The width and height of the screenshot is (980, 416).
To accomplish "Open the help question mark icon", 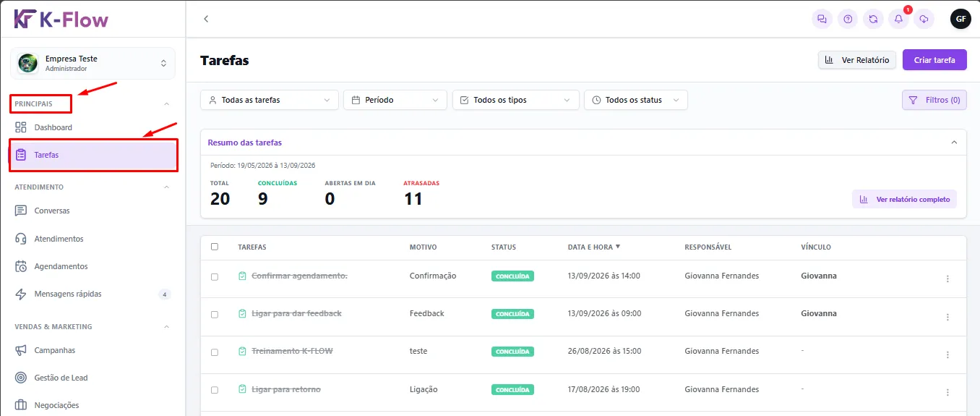I will pos(848,20).
